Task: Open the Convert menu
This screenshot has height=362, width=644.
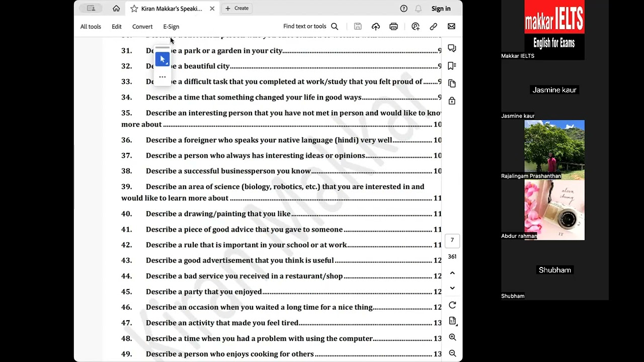Action: (142, 27)
